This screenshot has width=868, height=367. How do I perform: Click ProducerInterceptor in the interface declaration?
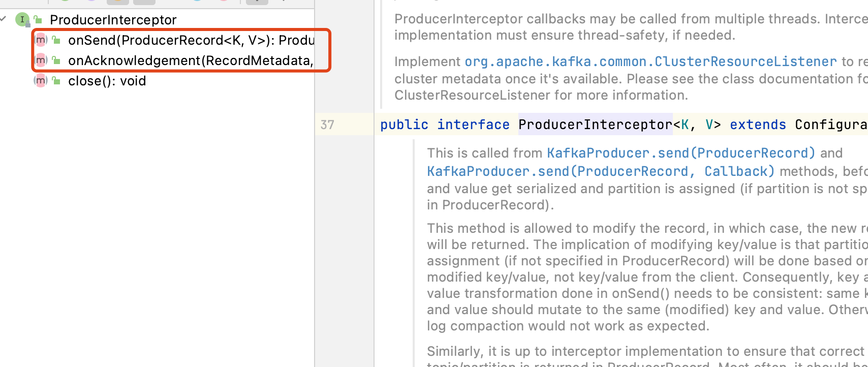click(595, 125)
